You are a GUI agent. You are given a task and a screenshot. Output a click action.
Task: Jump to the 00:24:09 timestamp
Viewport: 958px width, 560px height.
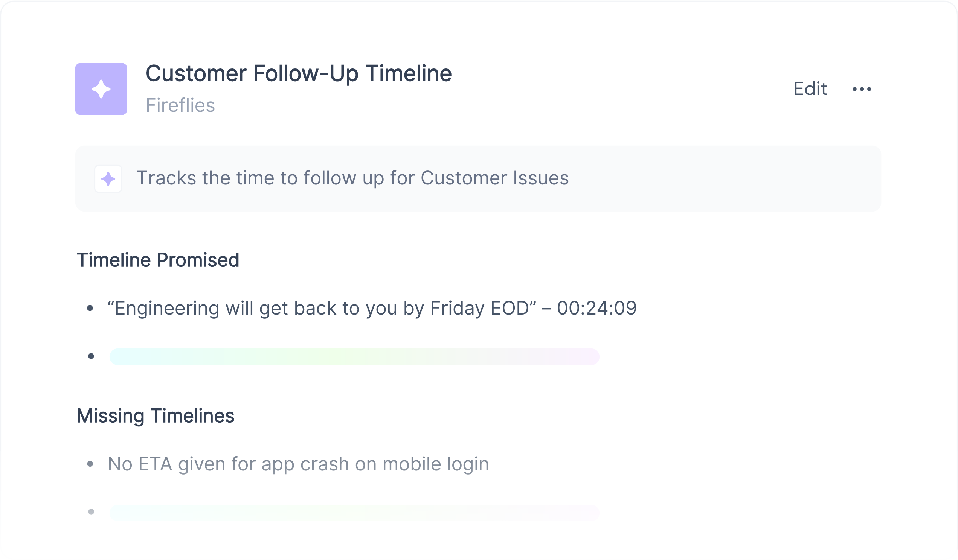(x=596, y=308)
